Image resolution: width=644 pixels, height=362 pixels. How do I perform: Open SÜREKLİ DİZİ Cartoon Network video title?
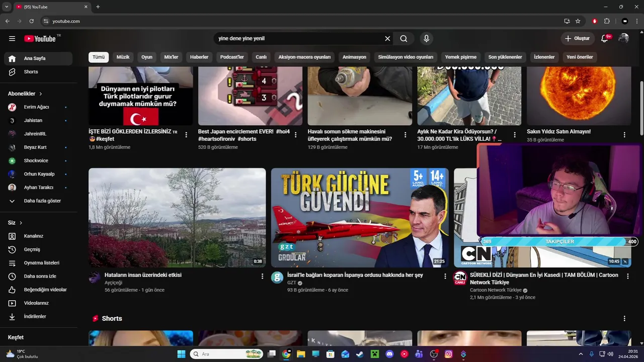tap(544, 279)
